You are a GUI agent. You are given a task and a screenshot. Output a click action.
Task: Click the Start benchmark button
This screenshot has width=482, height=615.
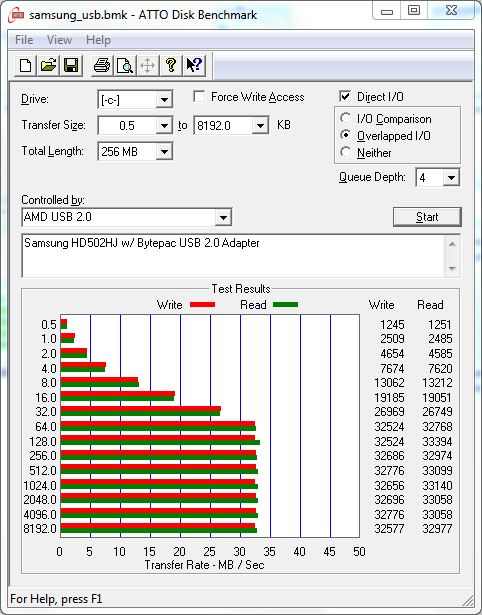coord(427,217)
